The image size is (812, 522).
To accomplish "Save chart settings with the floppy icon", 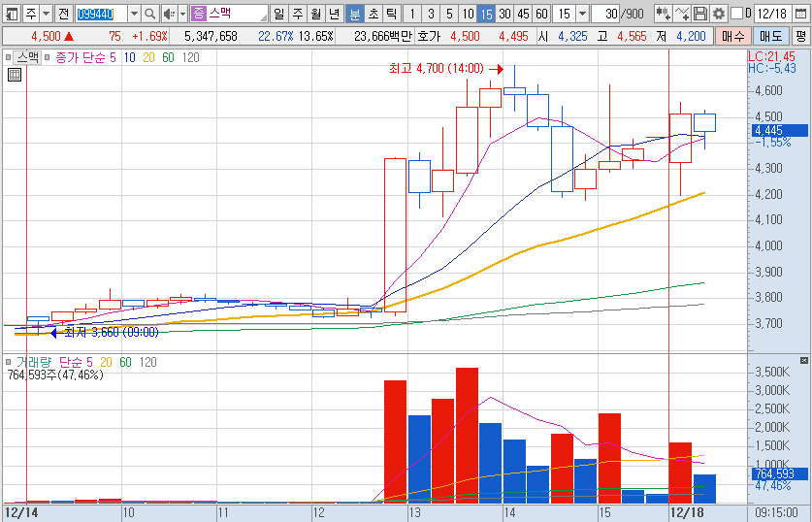I will tap(700, 14).
